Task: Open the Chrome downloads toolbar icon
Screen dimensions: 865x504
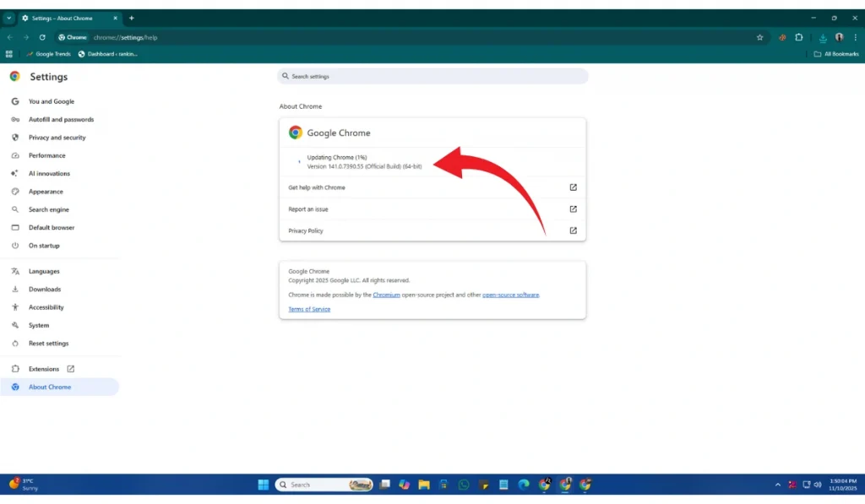Action: (x=823, y=37)
